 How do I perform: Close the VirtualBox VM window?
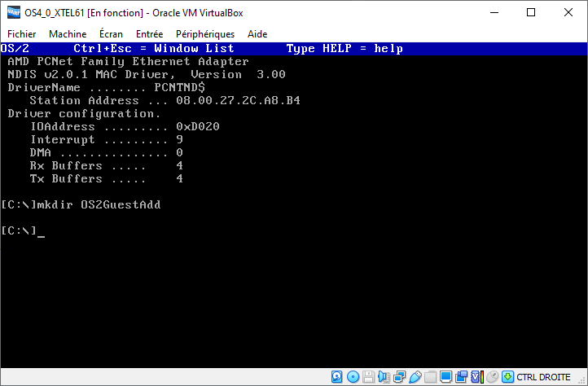point(568,12)
